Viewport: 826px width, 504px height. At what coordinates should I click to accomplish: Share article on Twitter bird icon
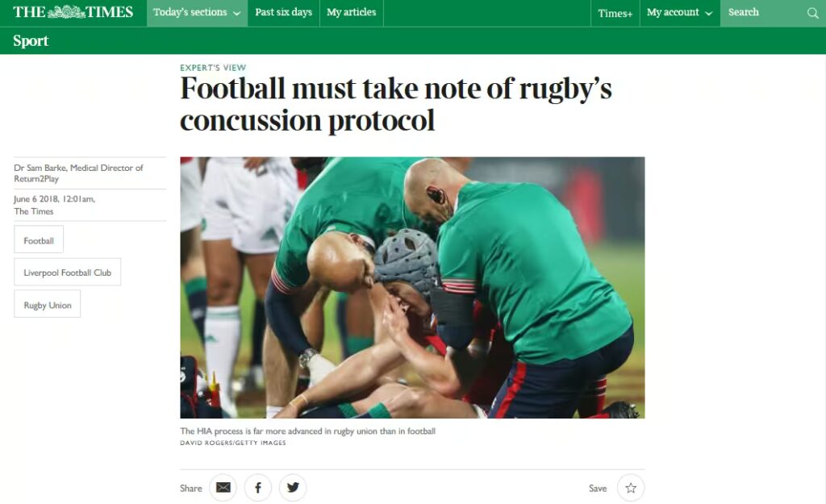pyautogui.click(x=293, y=488)
